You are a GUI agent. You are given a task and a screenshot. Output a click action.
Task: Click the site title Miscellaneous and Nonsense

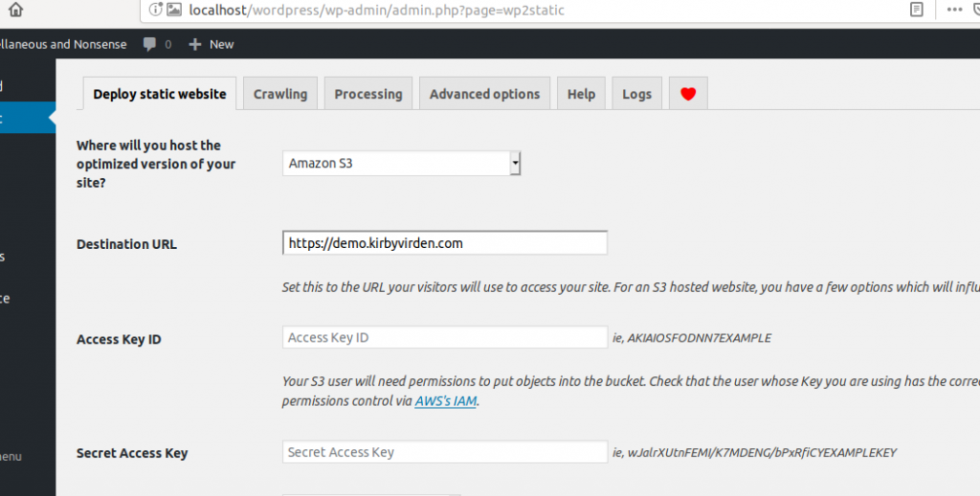tap(63, 44)
